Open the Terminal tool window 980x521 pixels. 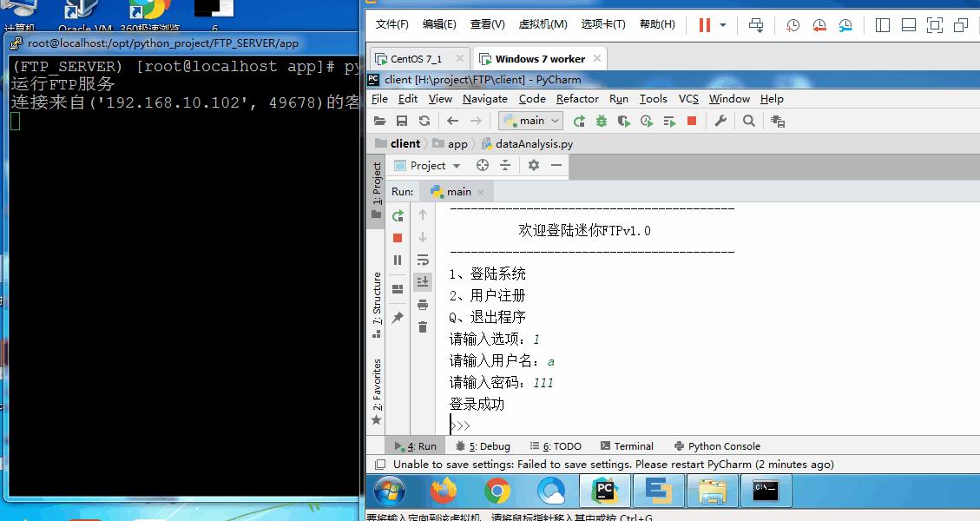(x=627, y=446)
